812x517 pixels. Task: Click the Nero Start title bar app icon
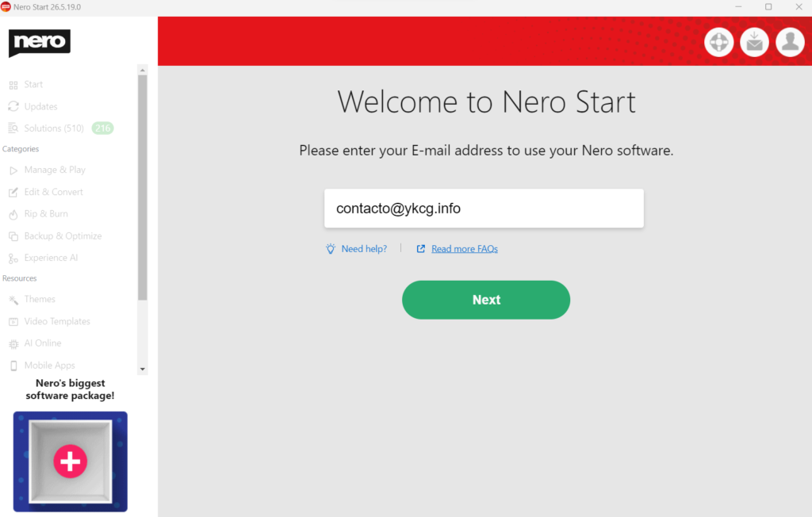(x=6, y=6)
